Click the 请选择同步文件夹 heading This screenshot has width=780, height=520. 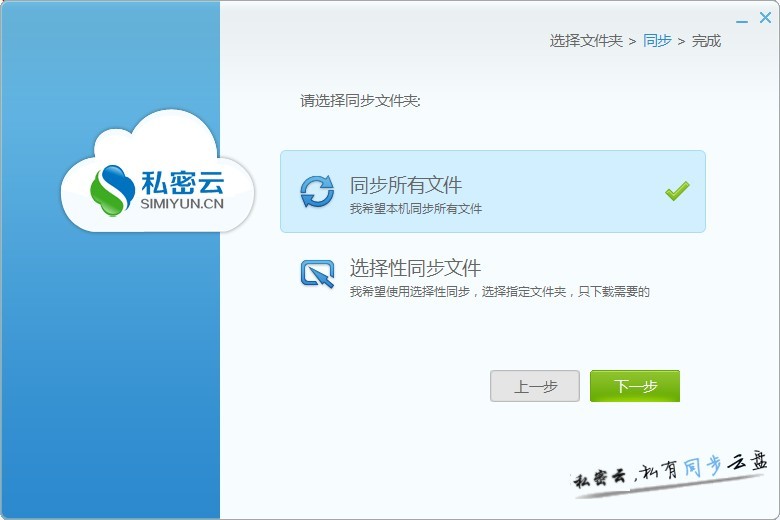pos(361,101)
